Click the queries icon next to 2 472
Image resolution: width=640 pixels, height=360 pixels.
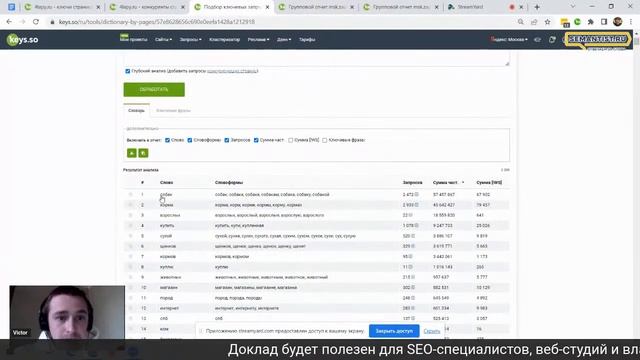point(416,195)
